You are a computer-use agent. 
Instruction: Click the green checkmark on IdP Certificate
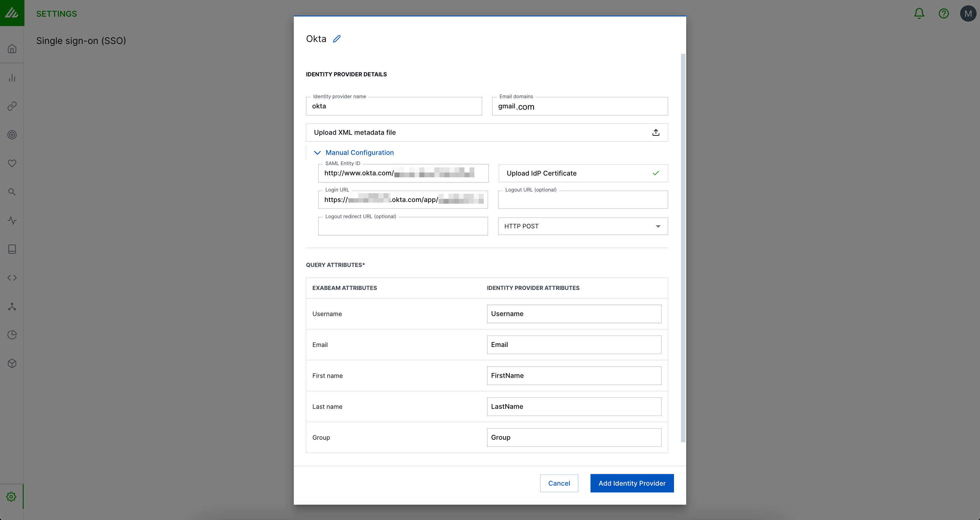click(656, 173)
